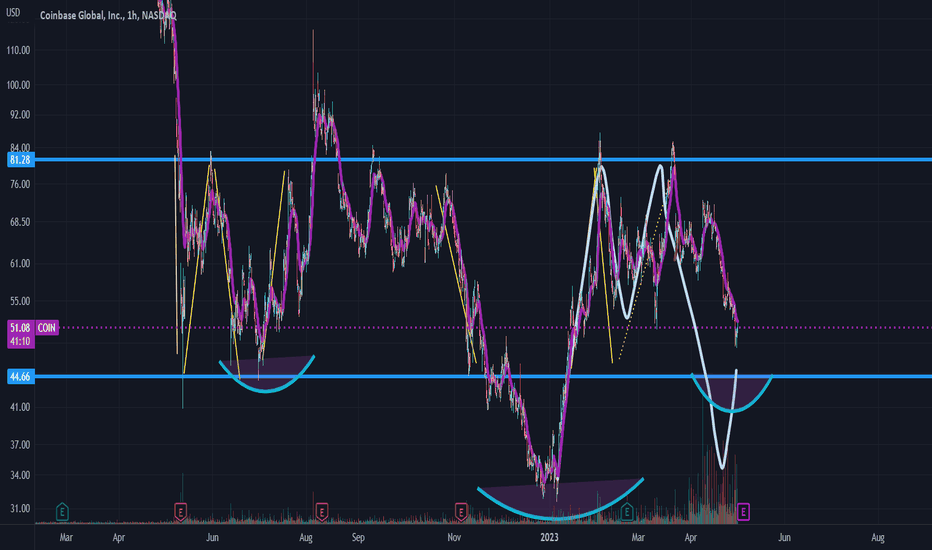Click the 84.00 price axis label
This screenshot has height=550, width=932.
pyautogui.click(x=20, y=148)
